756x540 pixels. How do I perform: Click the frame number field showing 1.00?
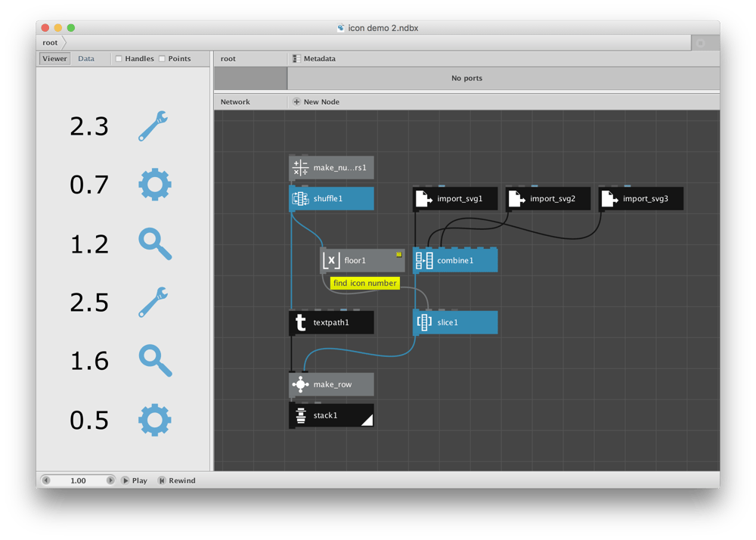(x=78, y=481)
